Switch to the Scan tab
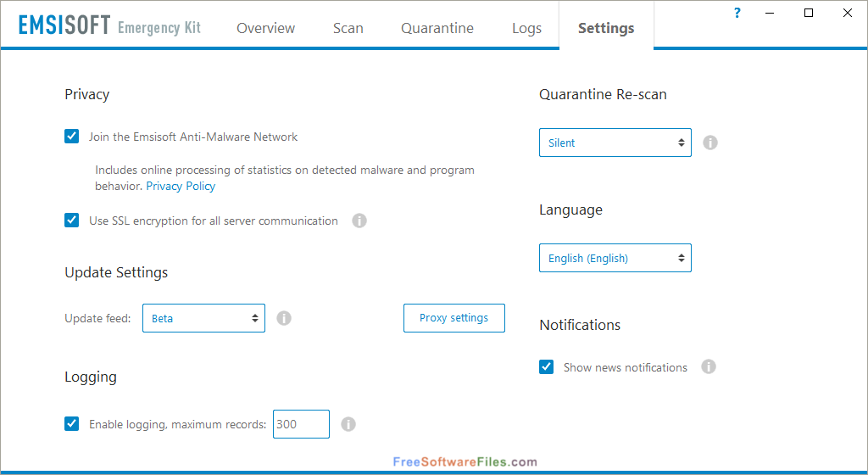The image size is (868, 475). click(348, 28)
